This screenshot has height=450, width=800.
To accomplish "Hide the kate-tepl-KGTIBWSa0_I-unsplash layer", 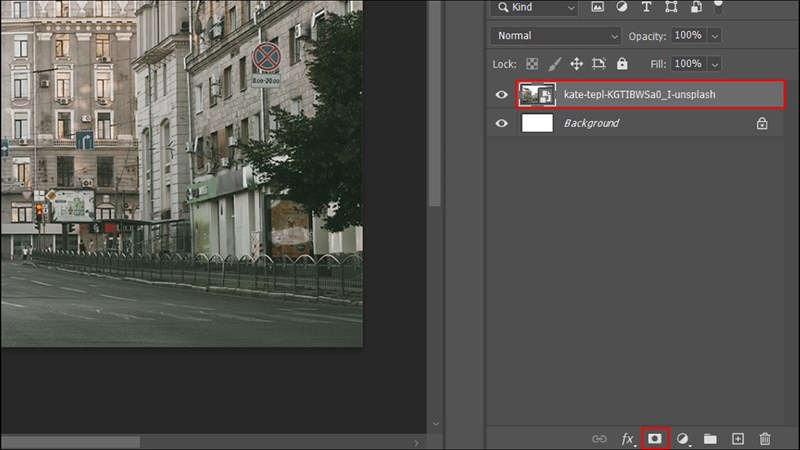I will click(x=501, y=94).
